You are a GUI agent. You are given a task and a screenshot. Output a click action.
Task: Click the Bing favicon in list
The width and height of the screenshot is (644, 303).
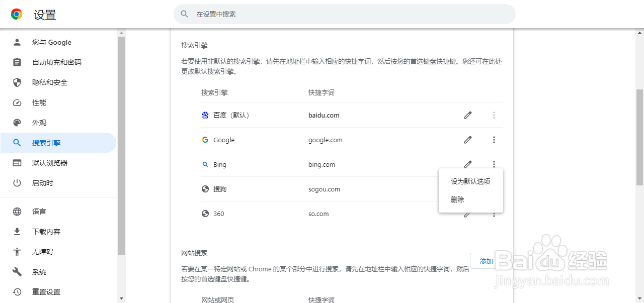click(205, 164)
